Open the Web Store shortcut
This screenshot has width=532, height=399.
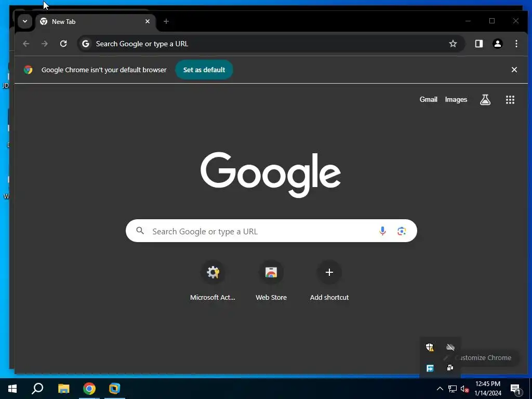tap(271, 281)
